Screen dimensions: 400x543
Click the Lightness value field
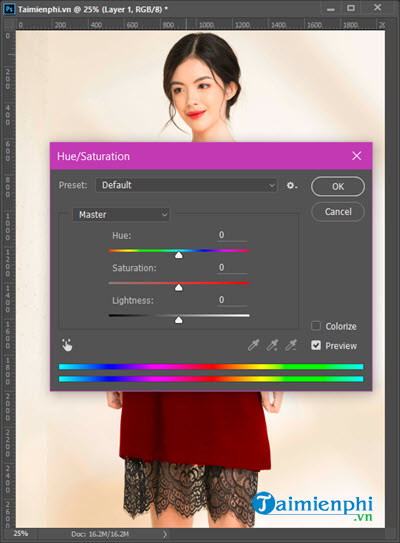point(232,300)
